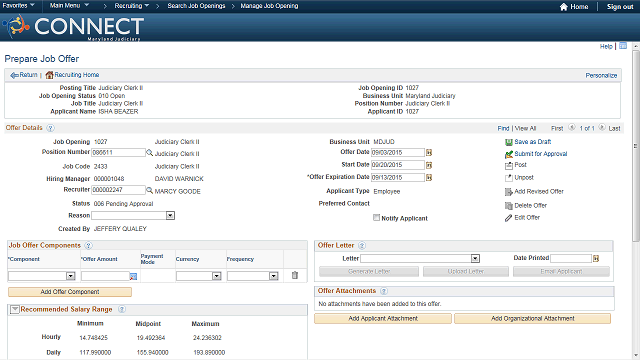Viewport: 640px width, 360px height.
Task: Open Offer Expiration Date calendar picker
Action: point(429,178)
